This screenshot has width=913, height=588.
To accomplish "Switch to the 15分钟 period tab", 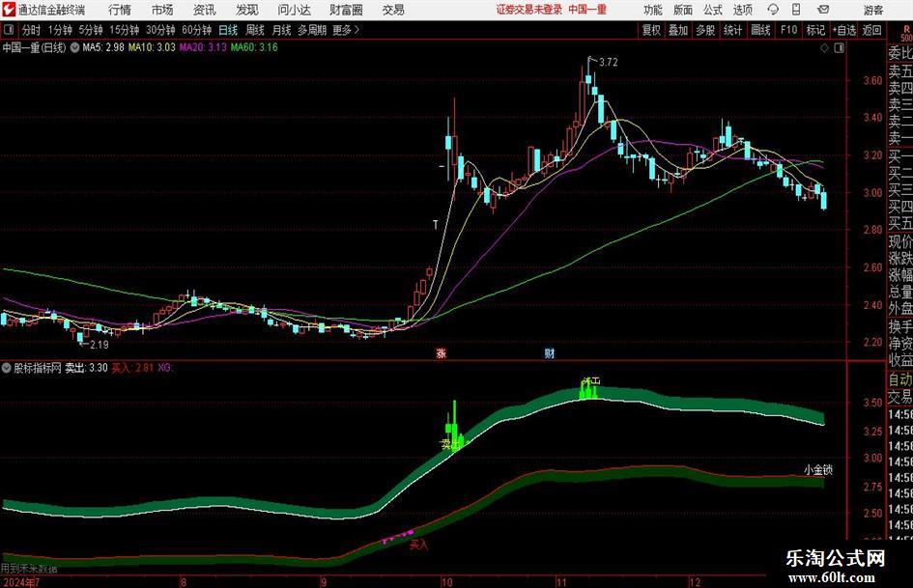I will [x=125, y=30].
